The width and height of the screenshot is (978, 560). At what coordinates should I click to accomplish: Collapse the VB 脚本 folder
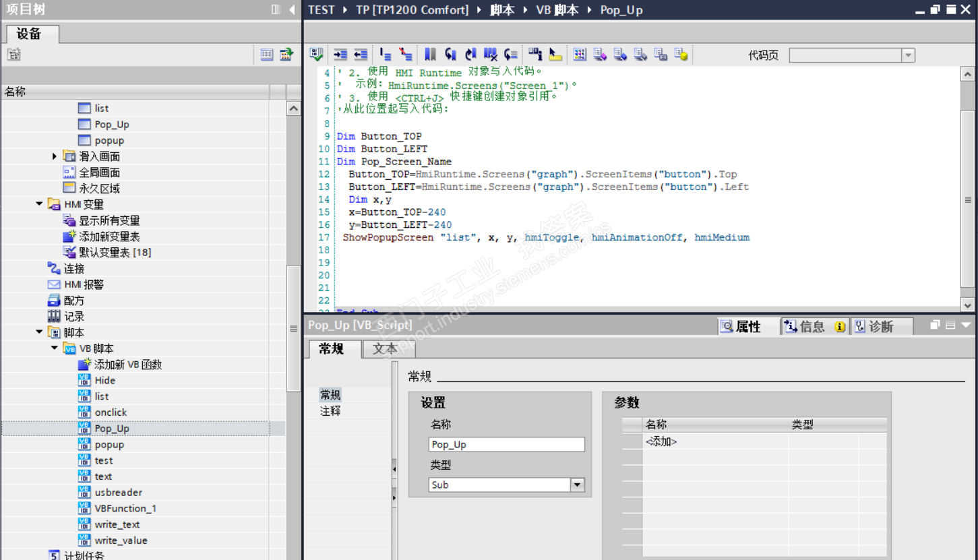click(x=55, y=348)
